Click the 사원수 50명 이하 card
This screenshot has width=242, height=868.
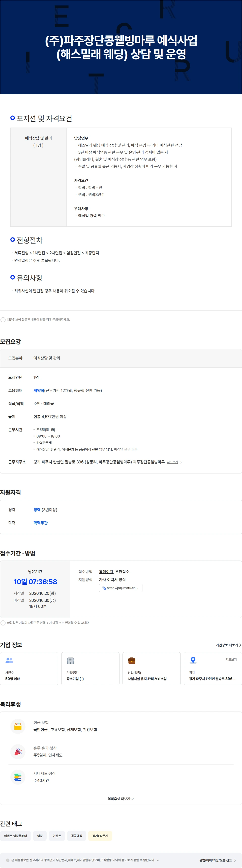29,669
